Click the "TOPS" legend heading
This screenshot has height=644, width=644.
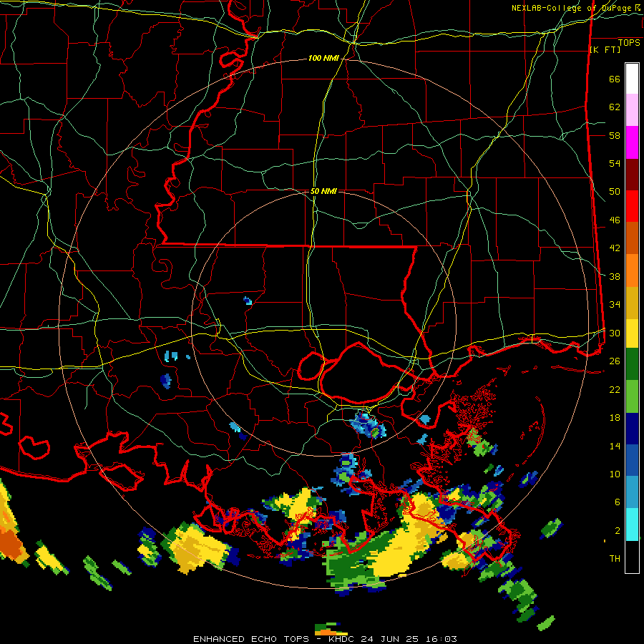629,43
